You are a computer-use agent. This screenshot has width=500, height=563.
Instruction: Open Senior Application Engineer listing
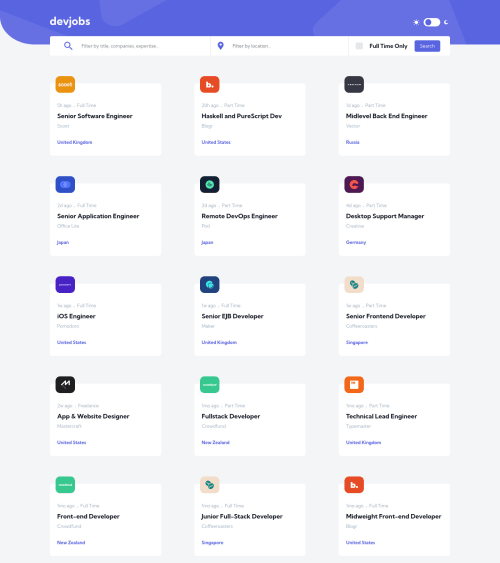98,216
